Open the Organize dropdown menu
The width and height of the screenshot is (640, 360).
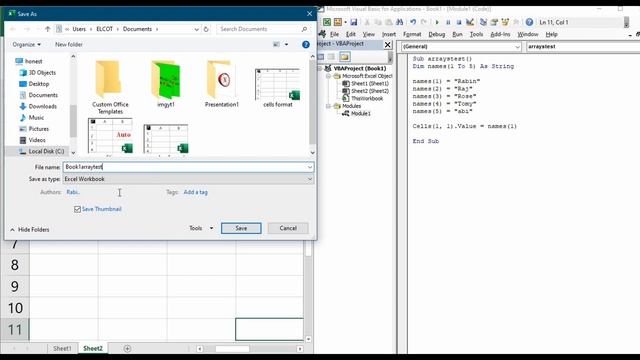(27, 44)
